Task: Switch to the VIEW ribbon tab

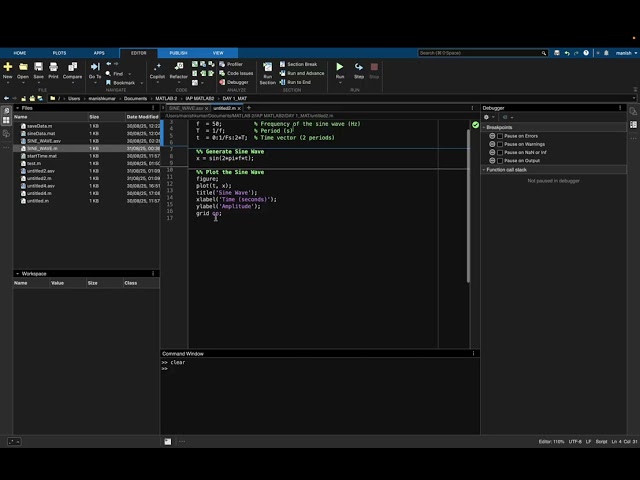Action: tap(218, 53)
